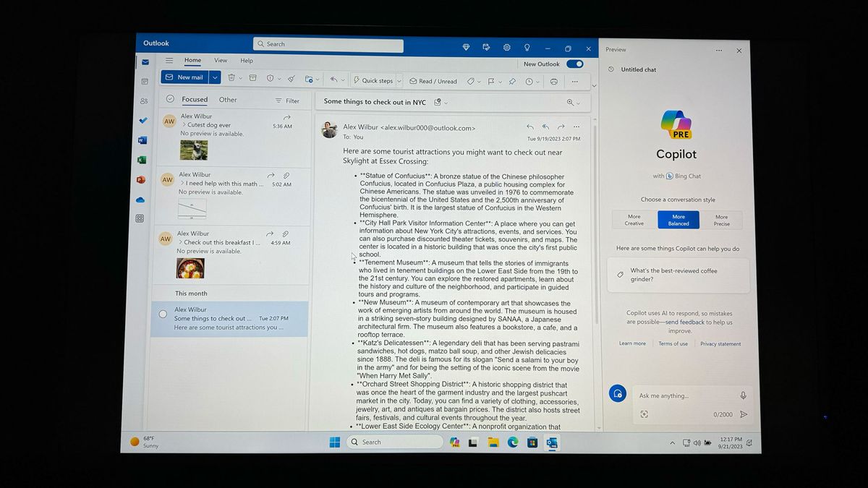Print the email using the printer icon
This screenshot has height=488, width=868.
(x=553, y=82)
